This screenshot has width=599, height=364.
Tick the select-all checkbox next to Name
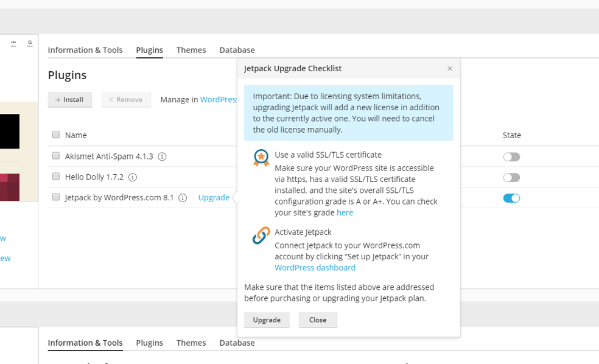point(56,135)
